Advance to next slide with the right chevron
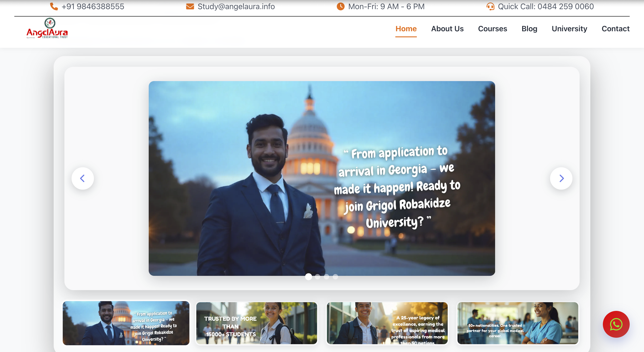Image resolution: width=644 pixels, height=352 pixels. pyautogui.click(x=561, y=178)
